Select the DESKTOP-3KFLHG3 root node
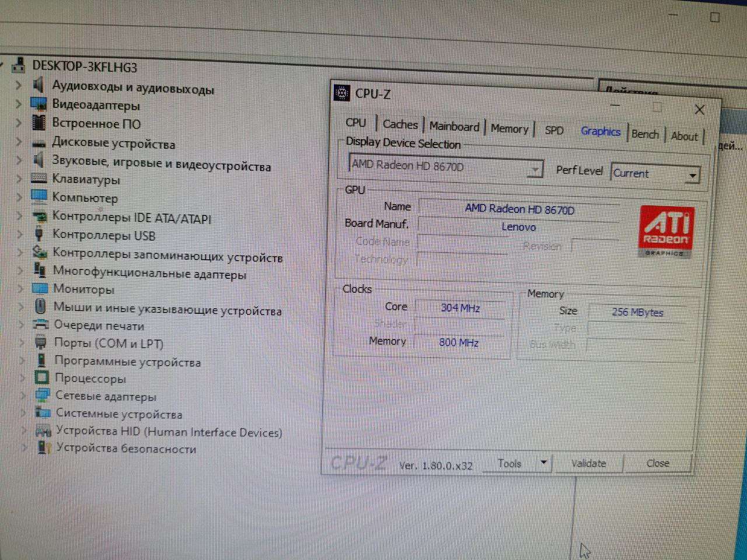 click(x=85, y=66)
